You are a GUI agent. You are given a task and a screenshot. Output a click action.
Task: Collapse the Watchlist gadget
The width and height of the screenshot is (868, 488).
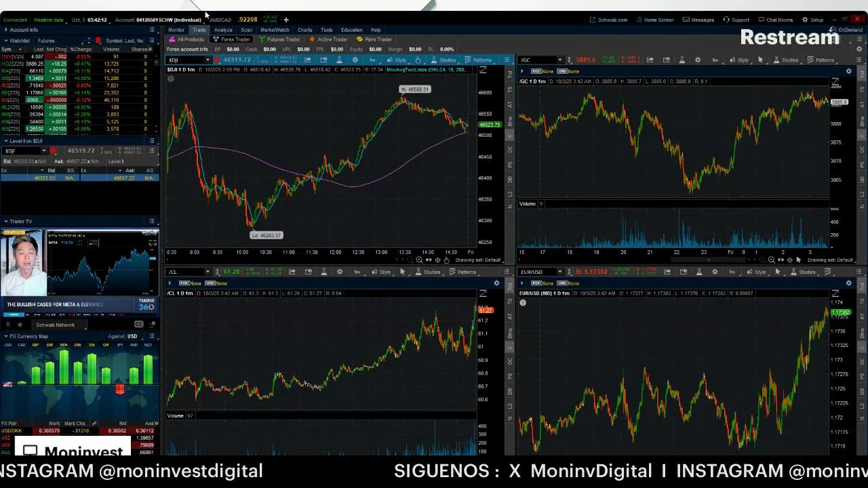[x=5, y=41]
